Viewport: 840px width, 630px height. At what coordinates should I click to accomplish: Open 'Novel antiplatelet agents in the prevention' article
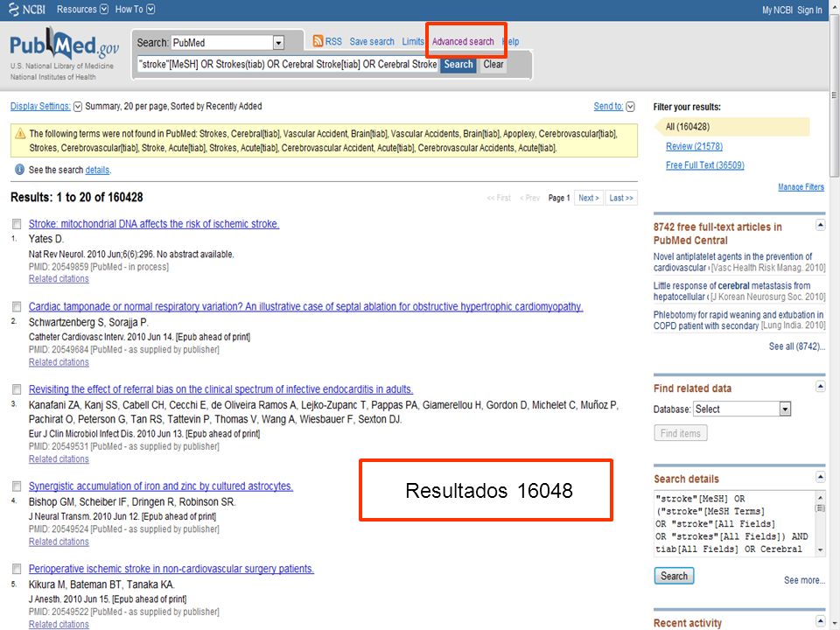[x=733, y=262]
